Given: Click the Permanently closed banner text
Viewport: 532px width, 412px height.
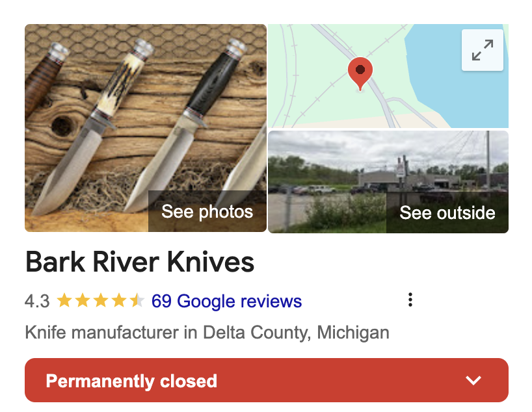Looking at the screenshot, I should click(131, 381).
